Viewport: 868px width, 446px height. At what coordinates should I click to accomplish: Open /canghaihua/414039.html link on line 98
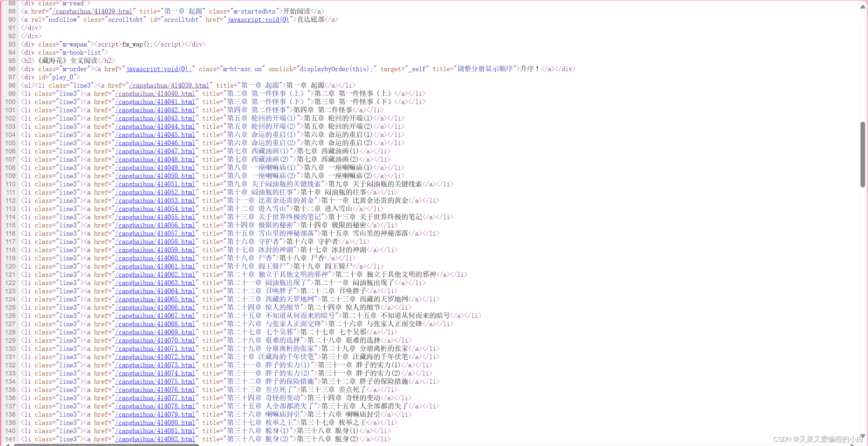[x=169, y=85]
